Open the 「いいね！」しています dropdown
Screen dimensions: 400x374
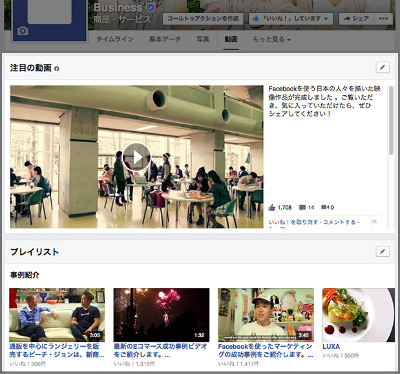[291, 19]
